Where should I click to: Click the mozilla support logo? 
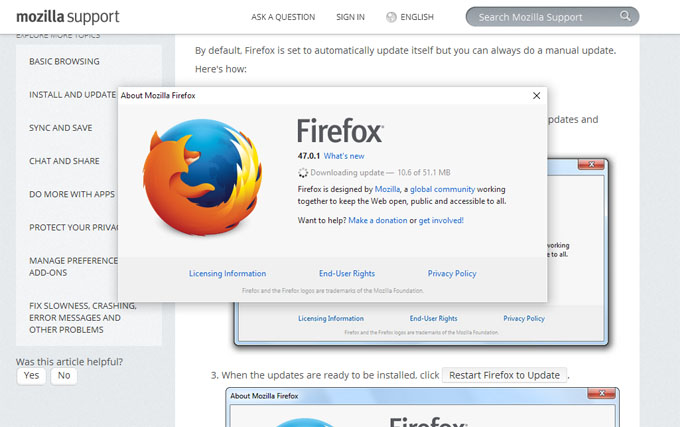click(x=68, y=17)
